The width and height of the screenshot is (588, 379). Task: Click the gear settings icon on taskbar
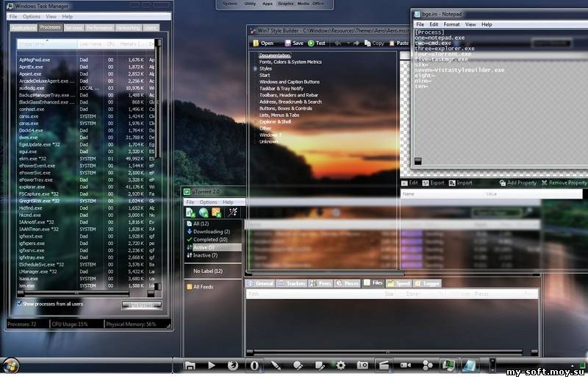pos(340,365)
